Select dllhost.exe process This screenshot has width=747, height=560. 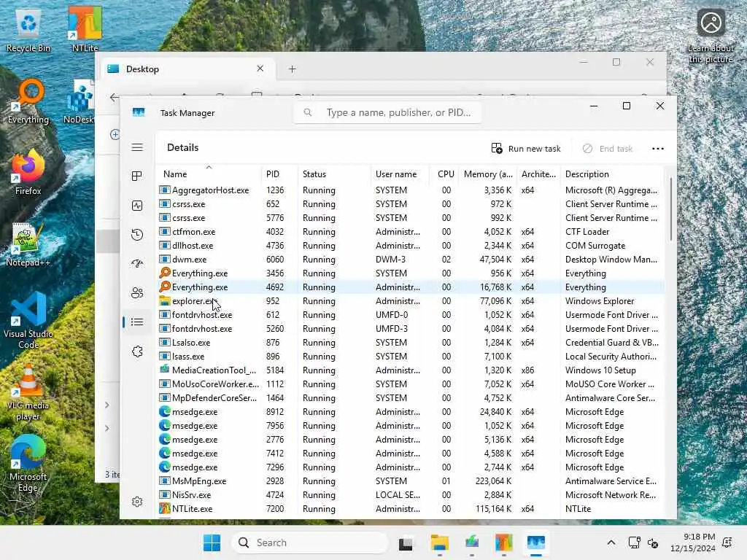click(x=410, y=245)
